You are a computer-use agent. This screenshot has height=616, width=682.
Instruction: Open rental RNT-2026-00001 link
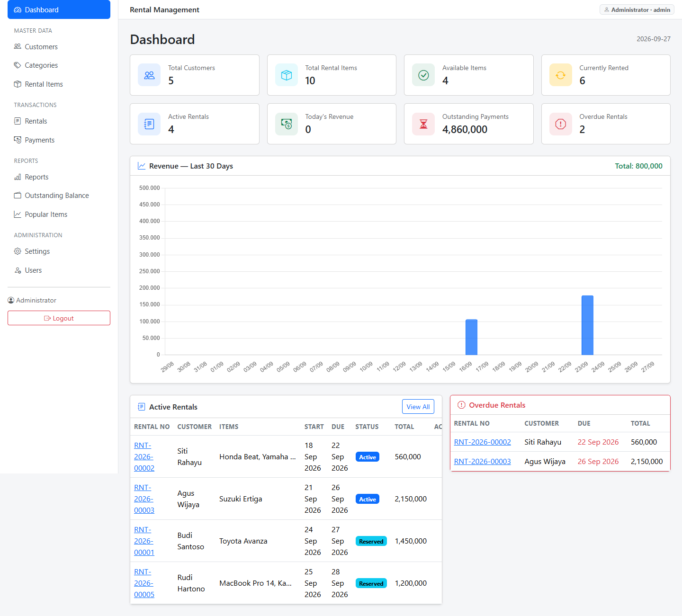(x=144, y=541)
